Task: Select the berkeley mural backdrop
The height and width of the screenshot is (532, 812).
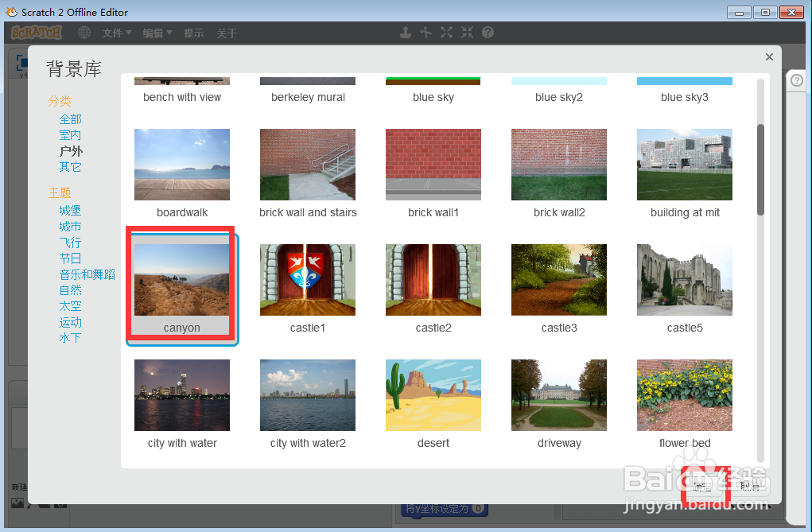Action: coord(308,91)
